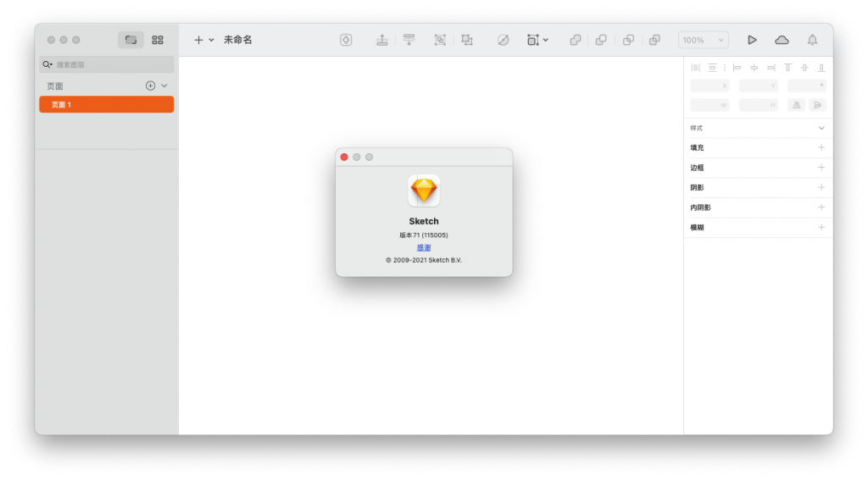This screenshot has height=481, width=868.
Task: Click the Intersect boolean icon
Action: click(628, 40)
